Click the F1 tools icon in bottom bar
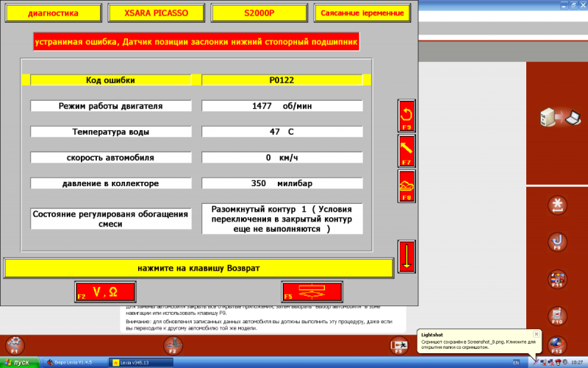 coord(15,345)
